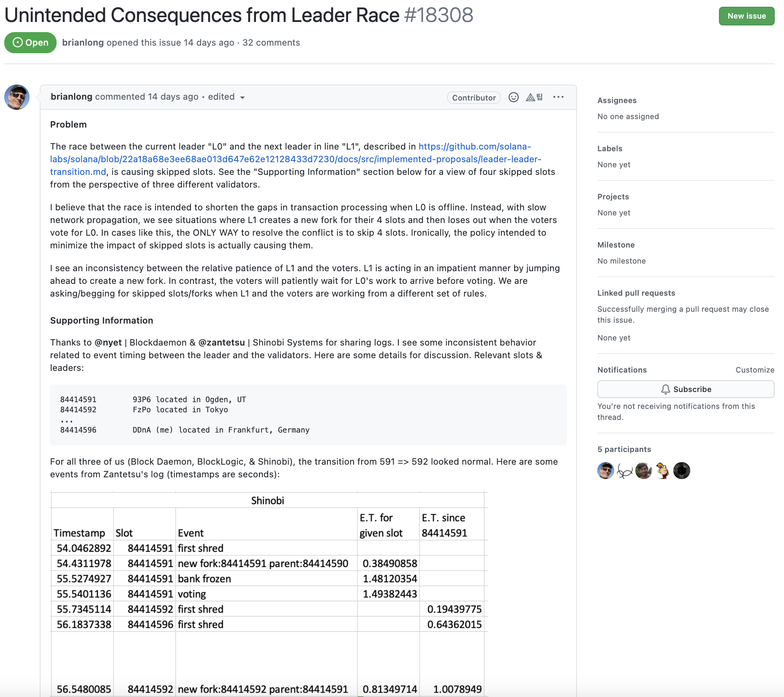Click Customize notifications link
The image size is (784, 697).
[x=755, y=370]
